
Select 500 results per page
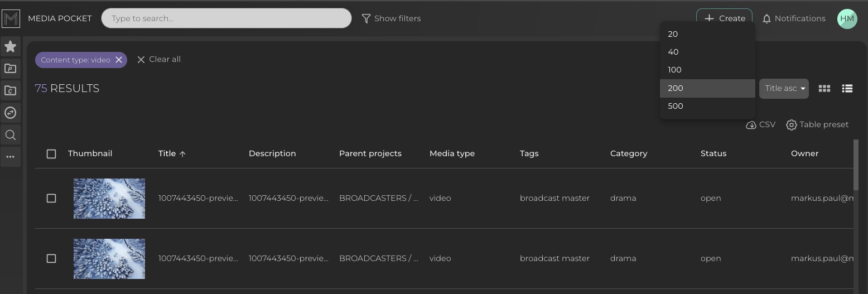pyautogui.click(x=676, y=106)
